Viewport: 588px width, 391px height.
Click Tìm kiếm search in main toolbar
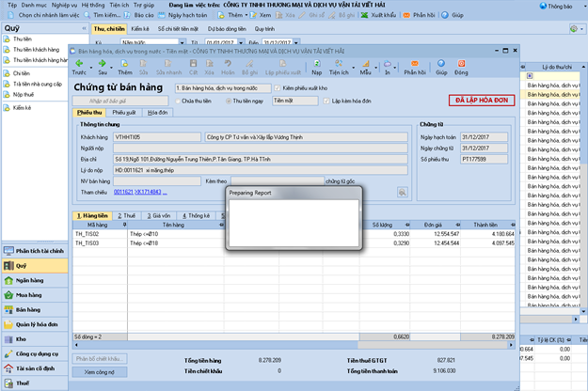103,15
